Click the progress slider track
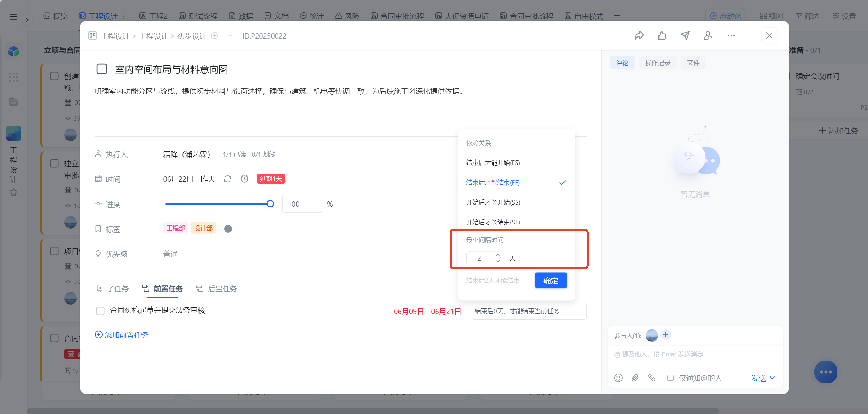This screenshot has height=414, width=868. 218,204
